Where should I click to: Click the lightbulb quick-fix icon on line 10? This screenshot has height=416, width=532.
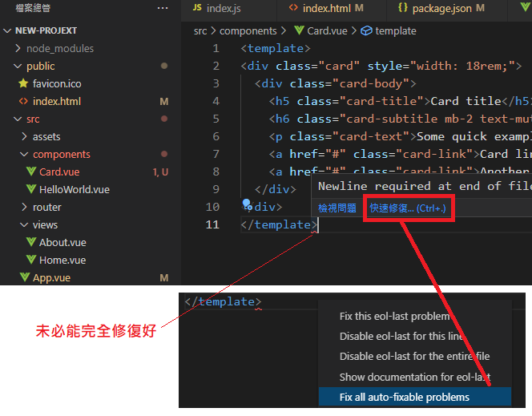pos(247,204)
